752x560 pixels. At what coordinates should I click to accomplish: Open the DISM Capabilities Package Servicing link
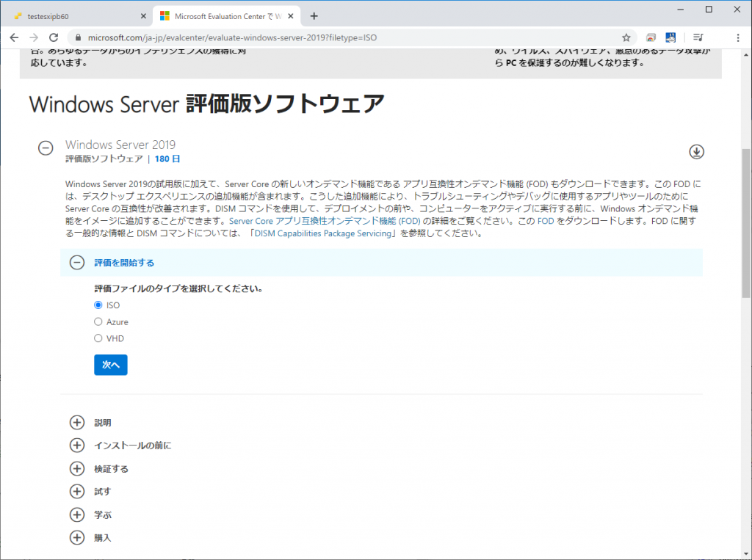[x=323, y=233]
